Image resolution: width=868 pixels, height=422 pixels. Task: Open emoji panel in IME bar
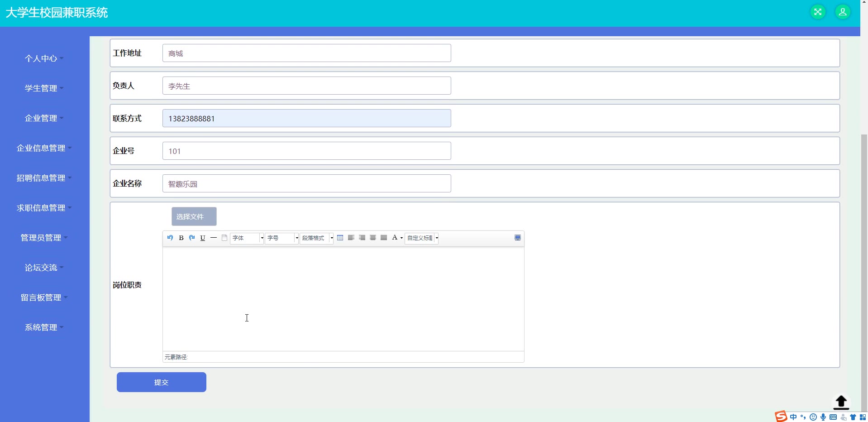coord(813,417)
